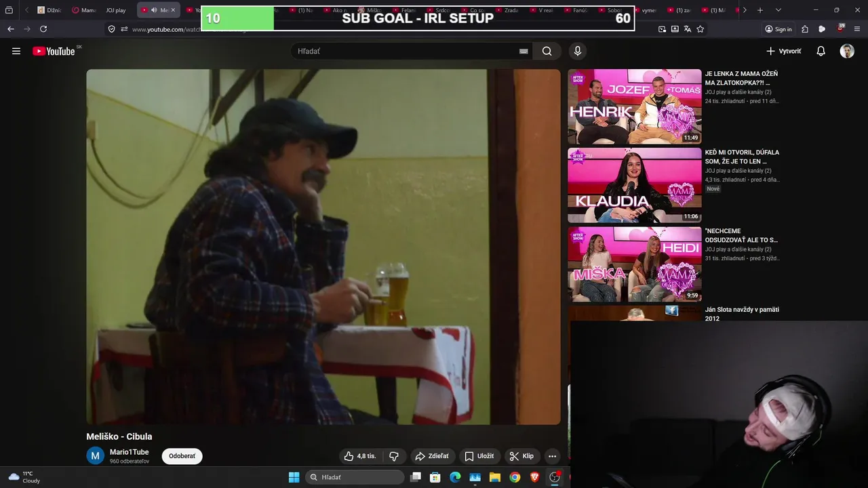Click the main video player to pause
The image size is (868, 488).
click(323, 247)
